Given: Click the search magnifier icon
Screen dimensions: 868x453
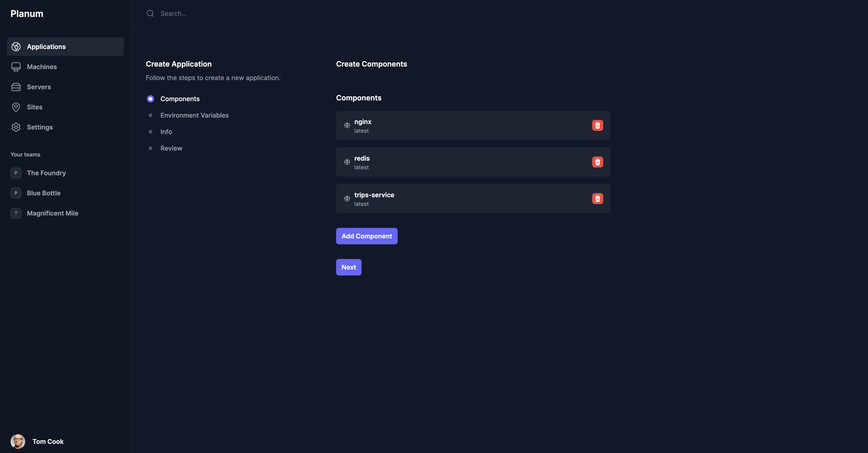Looking at the screenshot, I should (150, 13).
